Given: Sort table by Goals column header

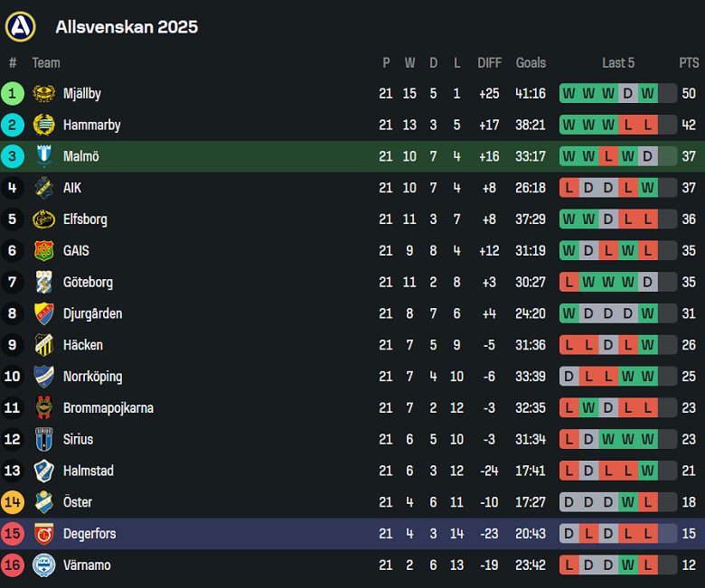Looking at the screenshot, I should 531,63.
